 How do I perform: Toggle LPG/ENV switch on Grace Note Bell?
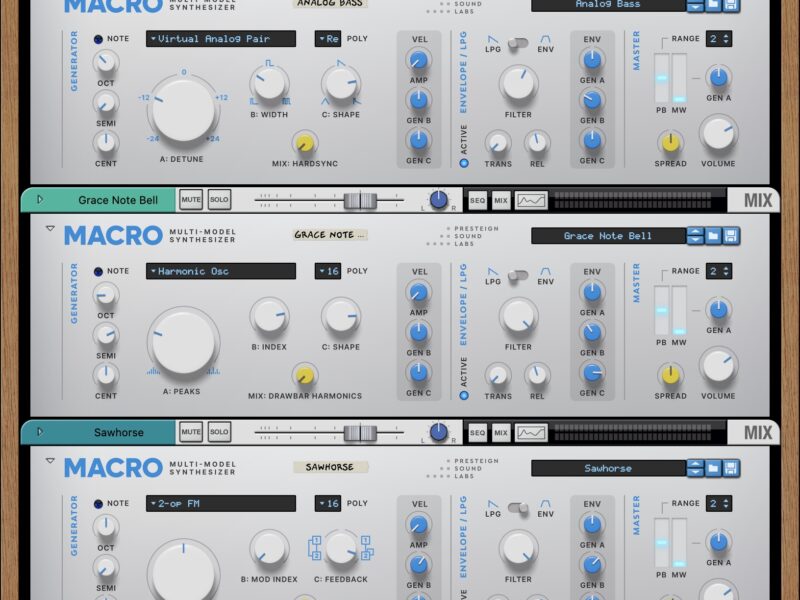pos(518,276)
